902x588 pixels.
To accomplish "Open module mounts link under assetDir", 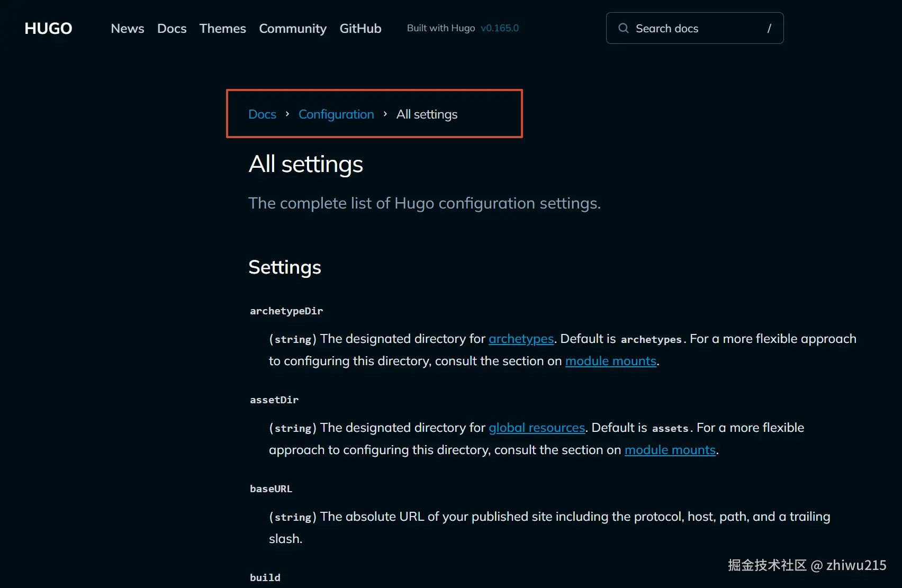I will (670, 450).
